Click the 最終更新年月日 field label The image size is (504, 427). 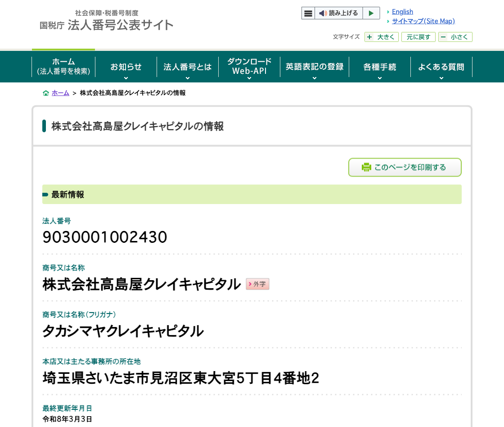[x=67, y=409]
